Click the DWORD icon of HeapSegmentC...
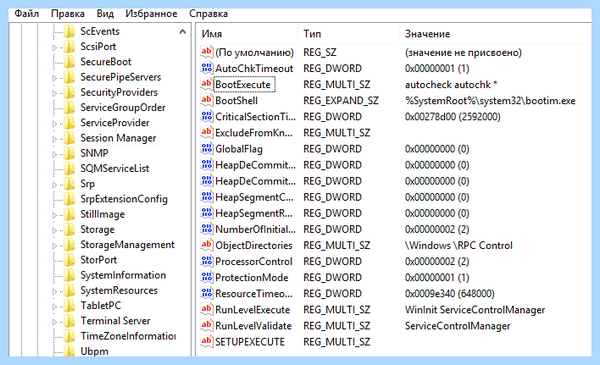This screenshot has width=600, height=365. pyautogui.click(x=207, y=197)
